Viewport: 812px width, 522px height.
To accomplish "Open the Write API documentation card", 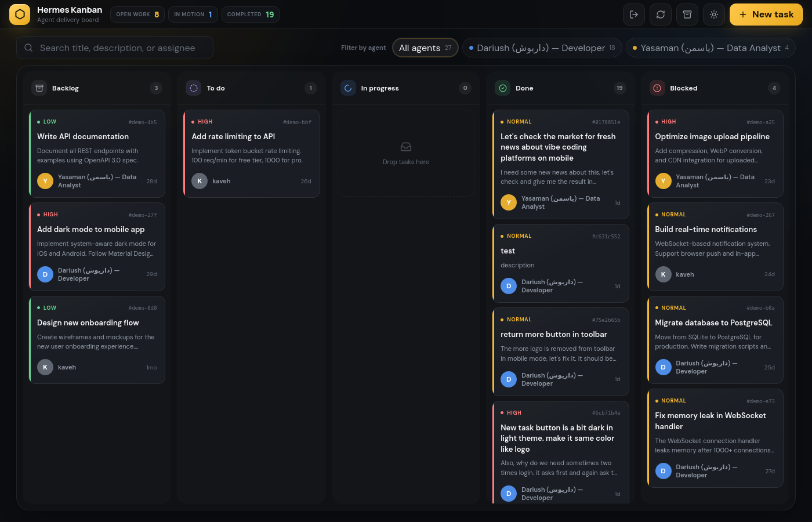I will pos(97,154).
